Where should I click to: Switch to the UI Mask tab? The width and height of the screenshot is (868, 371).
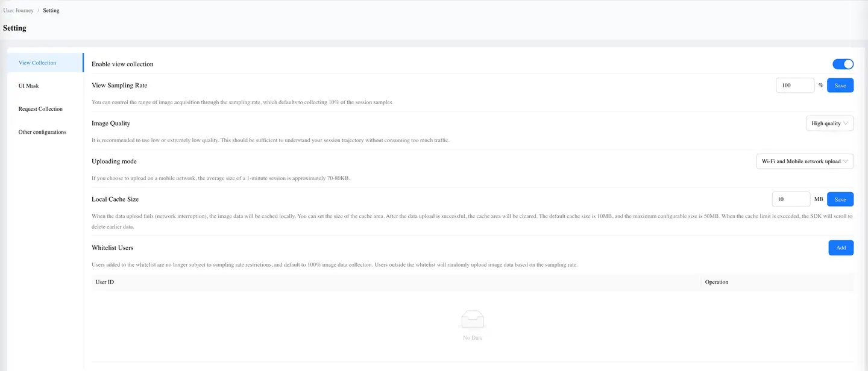tap(28, 86)
